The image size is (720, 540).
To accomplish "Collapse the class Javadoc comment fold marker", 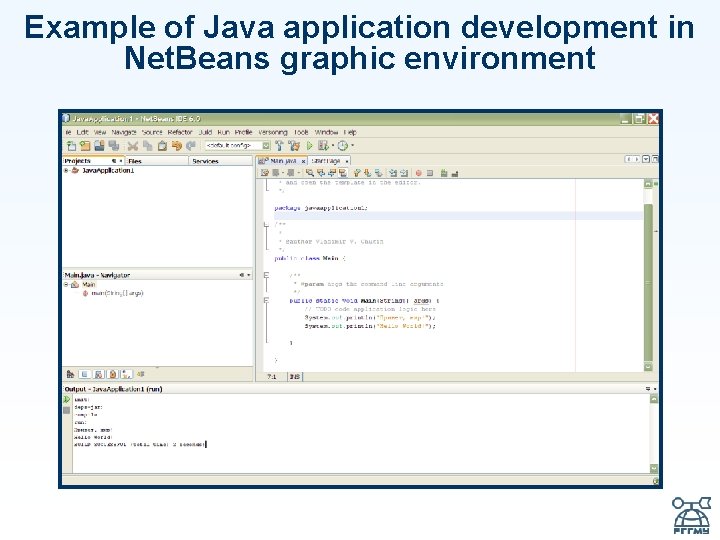I will coord(266,225).
